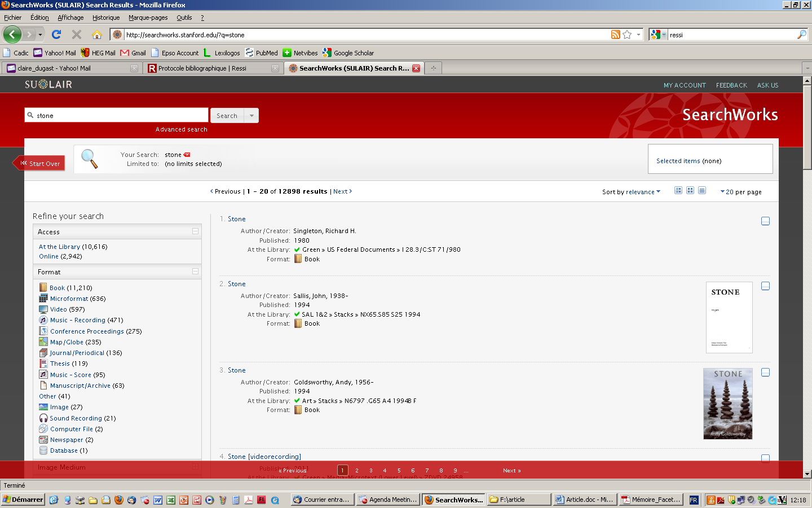Click the Newspaper facet icon
Image resolution: width=812 pixels, height=508 pixels.
click(x=43, y=440)
